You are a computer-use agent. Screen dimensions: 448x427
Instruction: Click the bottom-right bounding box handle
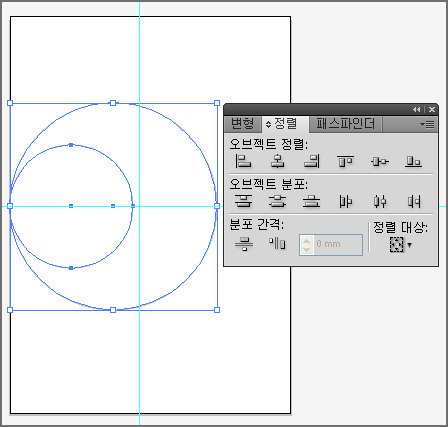click(x=217, y=310)
